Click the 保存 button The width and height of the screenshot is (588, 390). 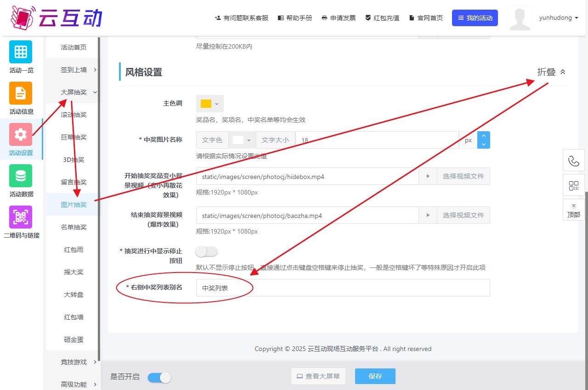[375, 376]
